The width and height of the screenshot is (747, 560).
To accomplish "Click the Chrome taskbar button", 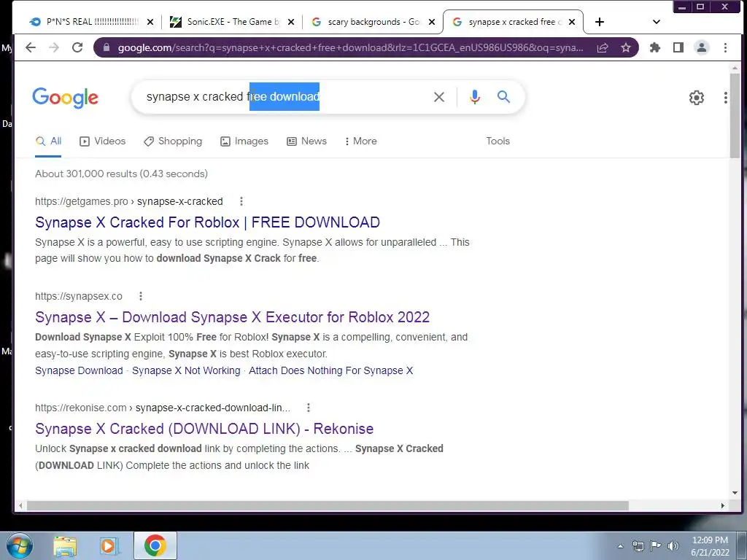I will 155,546.
